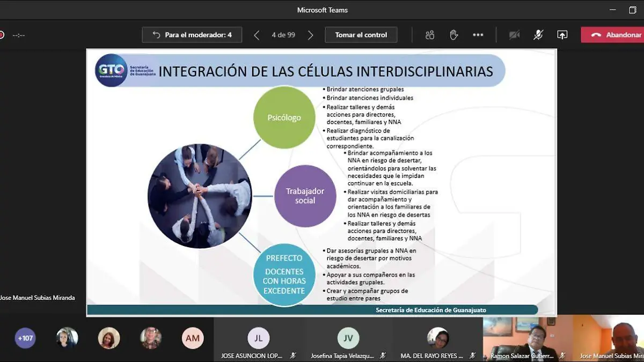This screenshot has width=644, height=362.
Task: Open the more actions ellipsis menu
Action: click(x=478, y=35)
